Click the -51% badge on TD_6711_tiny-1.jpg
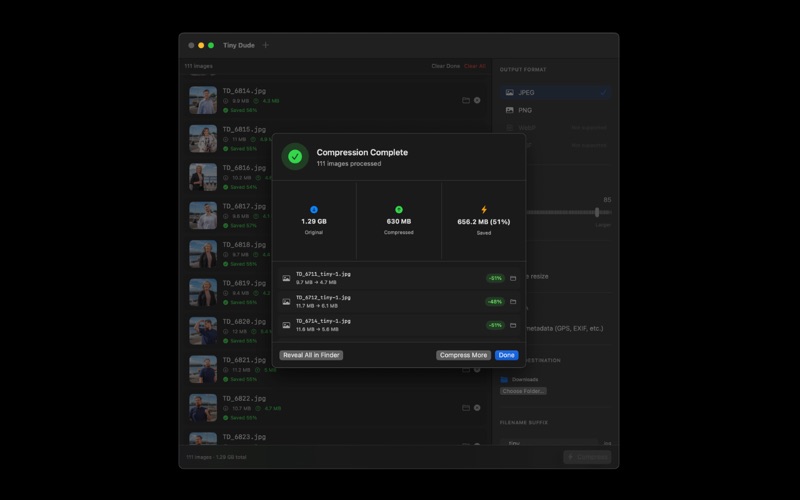 (495, 278)
